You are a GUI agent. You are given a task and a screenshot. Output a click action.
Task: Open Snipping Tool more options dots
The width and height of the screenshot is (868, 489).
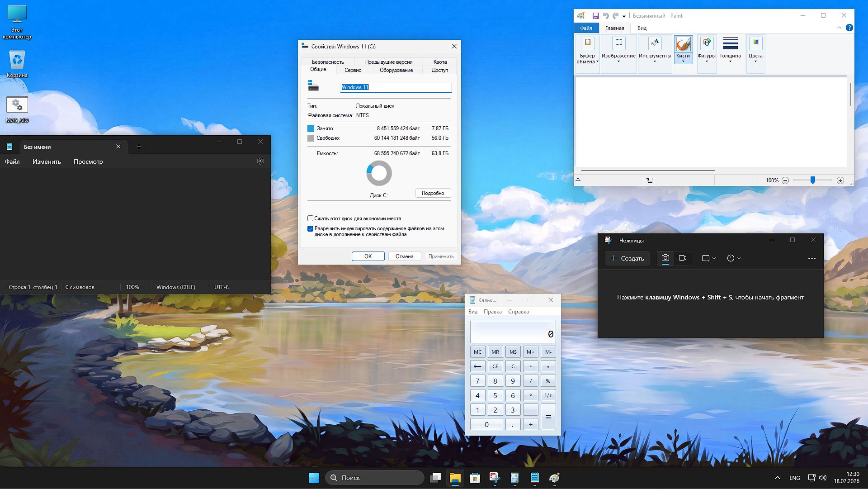pos(811,258)
